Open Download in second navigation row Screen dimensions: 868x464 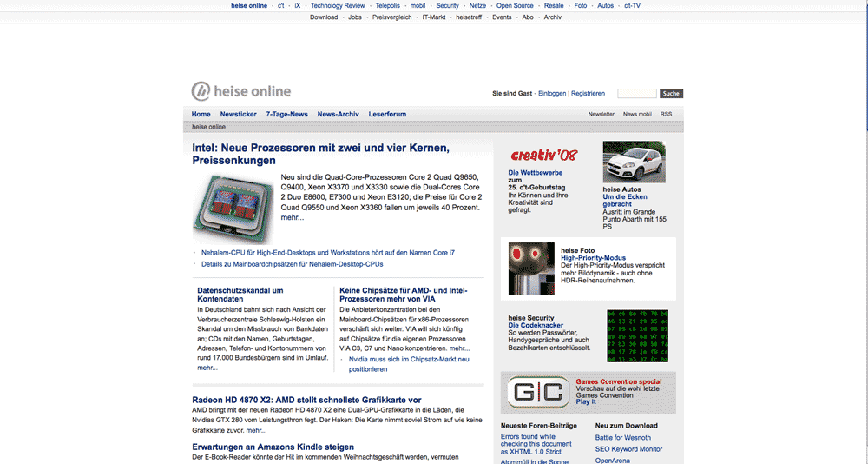[x=324, y=17]
